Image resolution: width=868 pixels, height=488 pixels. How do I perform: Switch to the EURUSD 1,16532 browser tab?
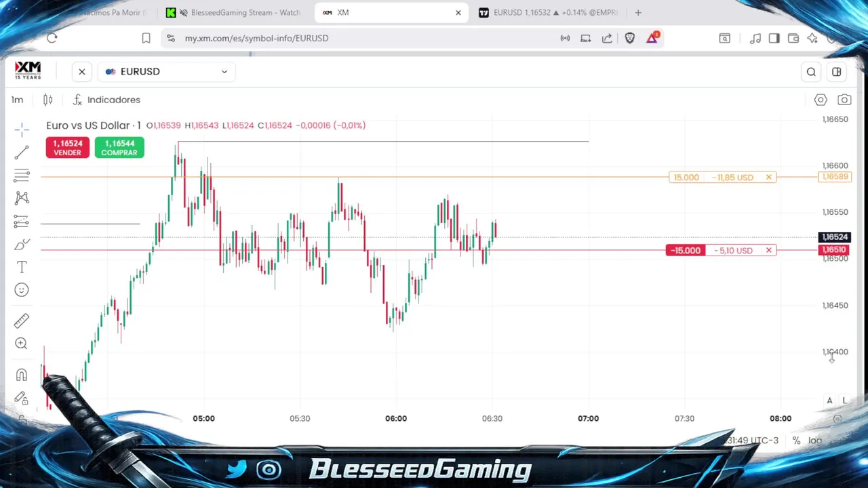[548, 12]
